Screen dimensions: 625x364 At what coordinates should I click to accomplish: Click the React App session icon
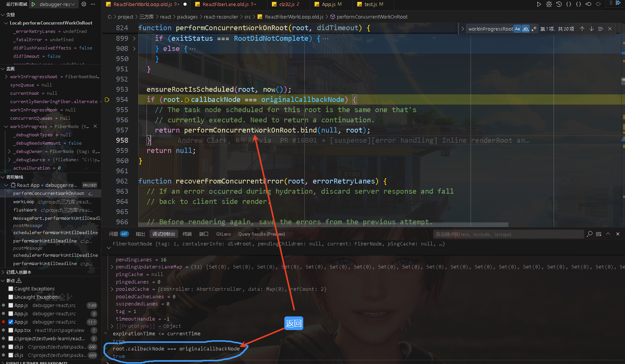[13, 185]
